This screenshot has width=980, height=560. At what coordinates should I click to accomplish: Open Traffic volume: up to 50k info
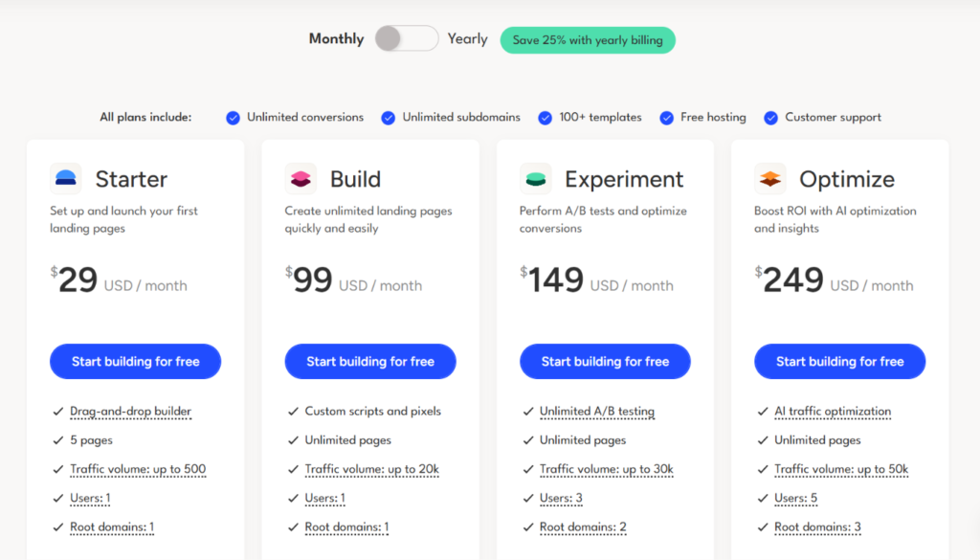pyautogui.click(x=841, y=469)
